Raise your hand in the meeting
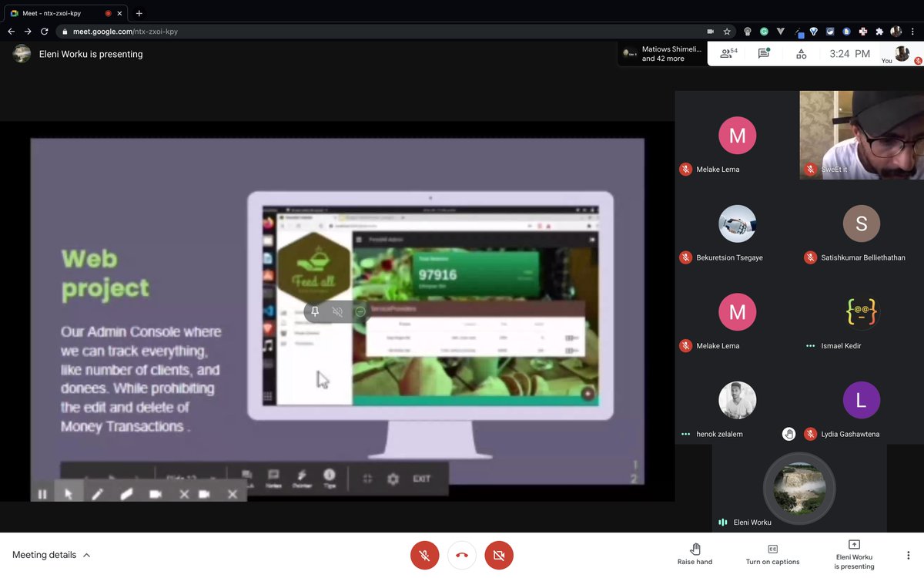This screenshot has height=578, width=924. coord(695,554)
